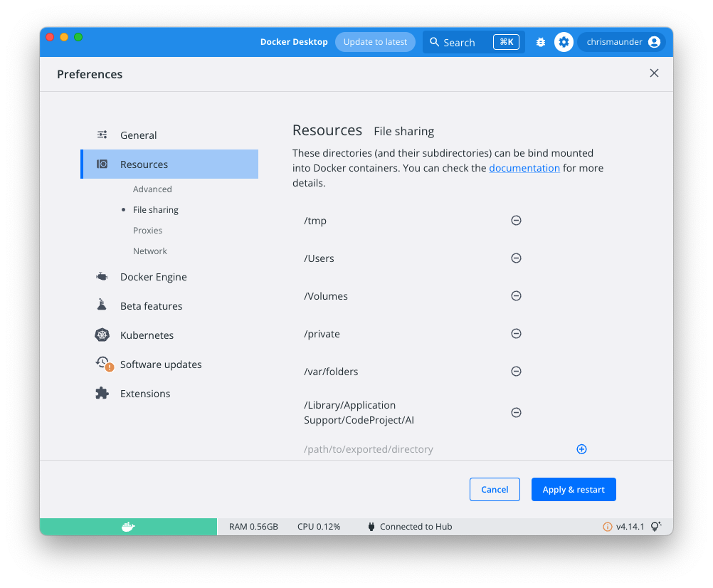Viewport: 713px width, 588px height.
Task: Open Kubernetes settings
Action: pyautogui.click(x=169, y=335)
